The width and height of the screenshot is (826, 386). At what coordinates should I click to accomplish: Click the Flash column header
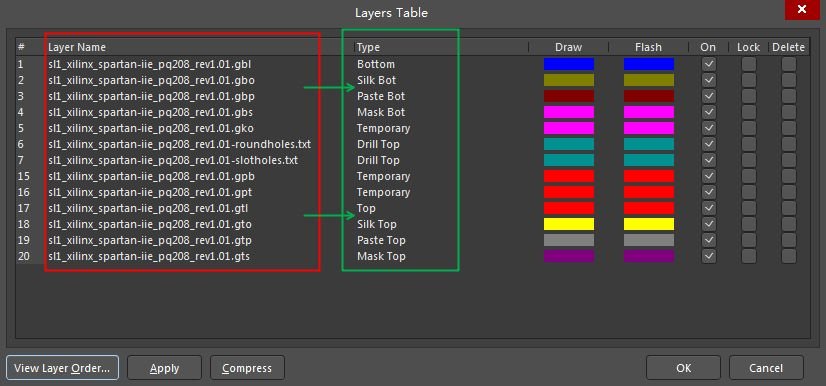648,47
